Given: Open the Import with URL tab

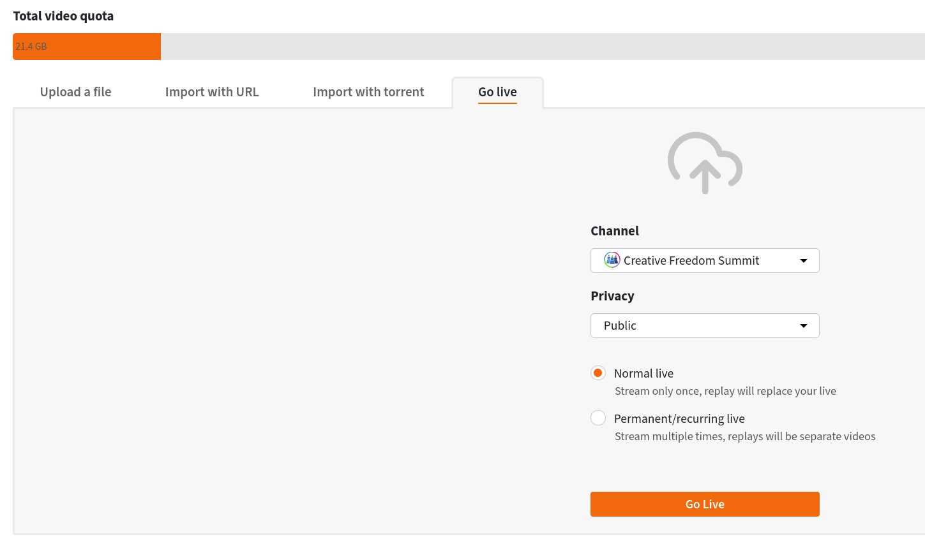Looking at the screenshot, I should pyautogui.click(x=212, y=92).
